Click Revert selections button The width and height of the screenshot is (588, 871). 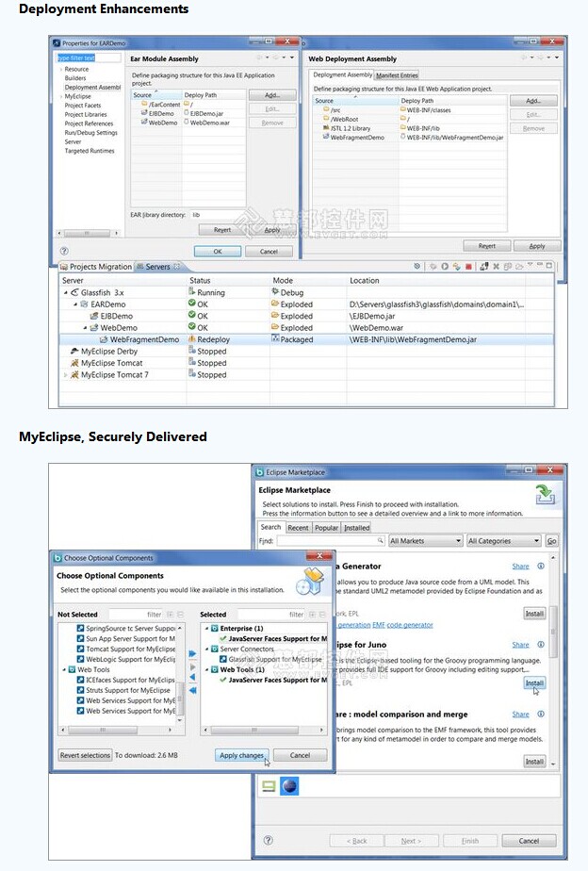point(85,755)
